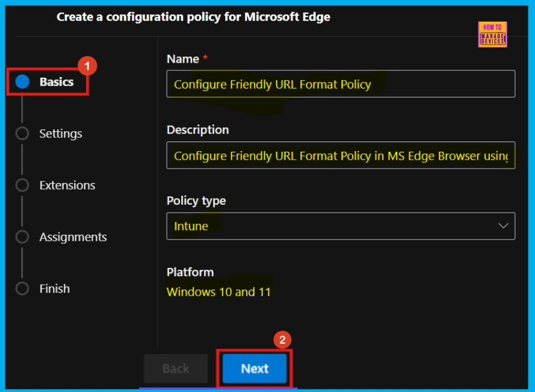Click the Extensions step indicator circle
Viewport: 535px width, 392px height.
(x=22, y=185)
